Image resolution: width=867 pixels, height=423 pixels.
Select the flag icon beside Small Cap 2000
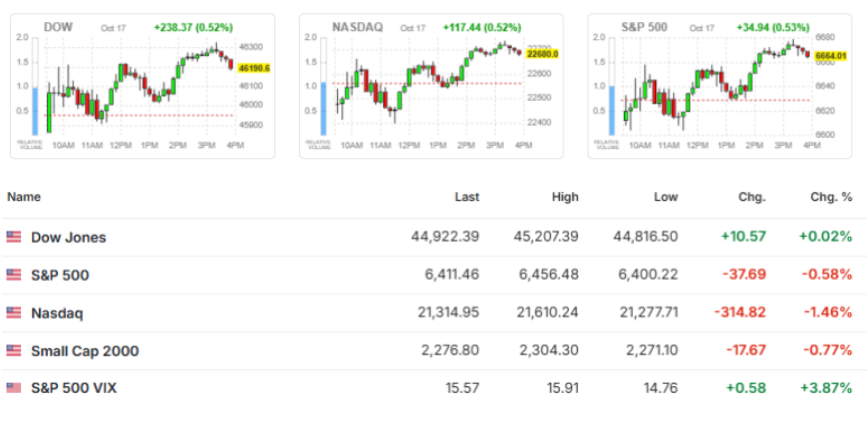[x=14, y=351]
